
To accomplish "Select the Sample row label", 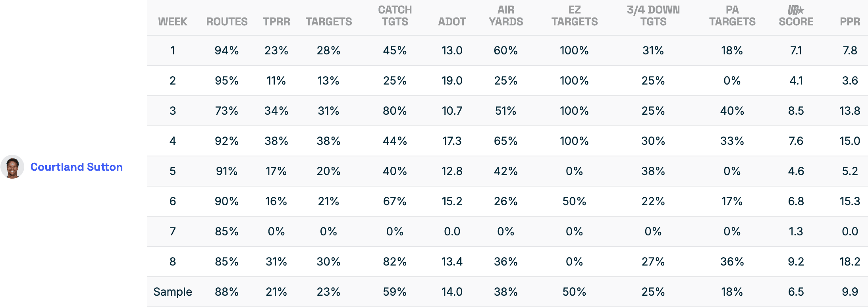I will (x=173, y=292).
